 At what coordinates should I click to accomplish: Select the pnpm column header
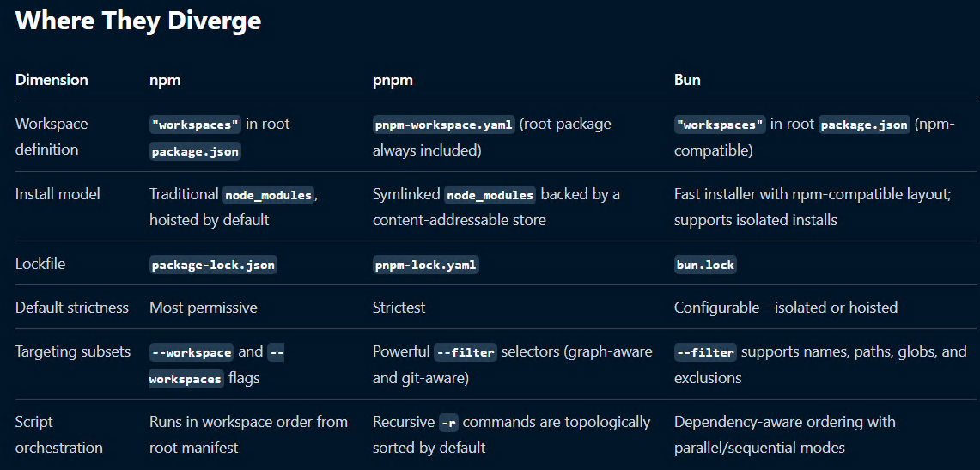(x=393, y=81)
